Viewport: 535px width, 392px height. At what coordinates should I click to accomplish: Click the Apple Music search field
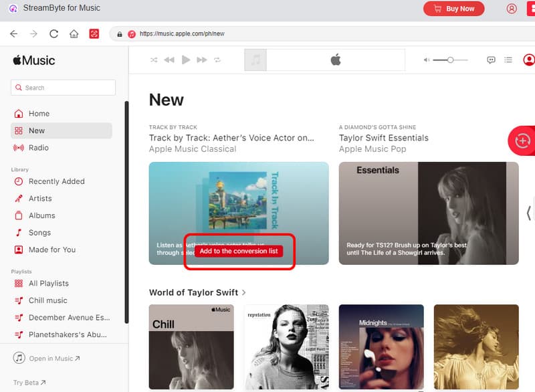pyautogui.click(x=64, y=88)
